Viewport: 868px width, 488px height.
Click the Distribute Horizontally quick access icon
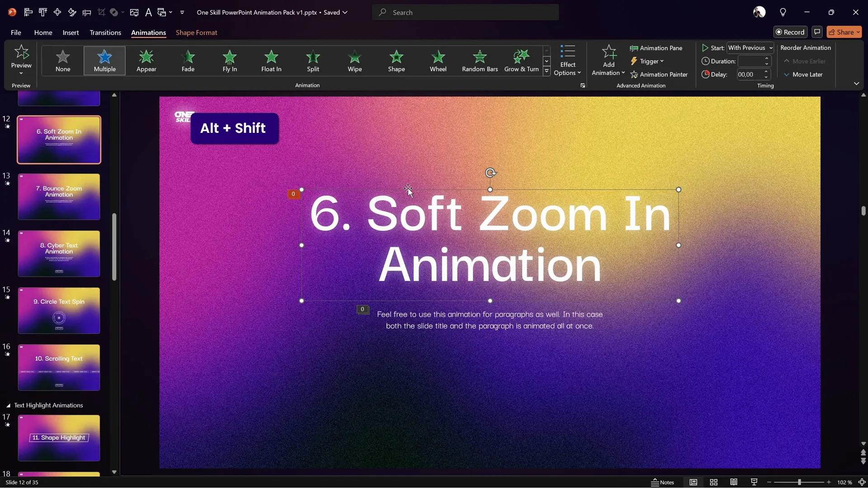click(87, 12)
